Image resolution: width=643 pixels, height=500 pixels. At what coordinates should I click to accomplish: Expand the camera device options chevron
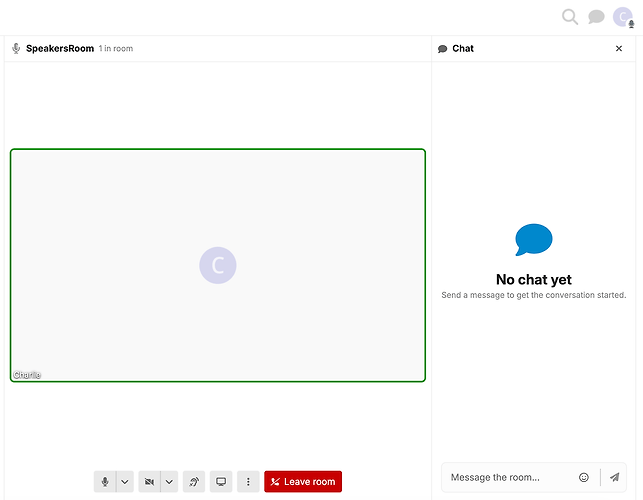(169, 482)
